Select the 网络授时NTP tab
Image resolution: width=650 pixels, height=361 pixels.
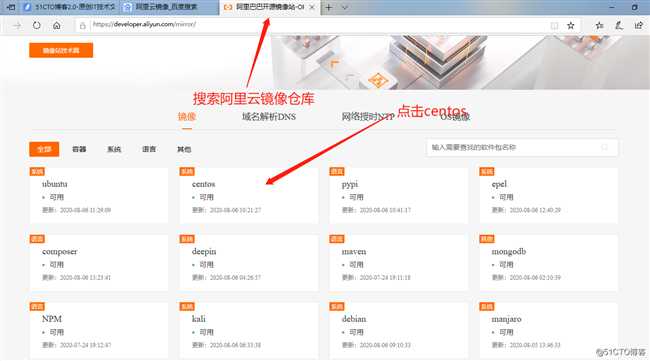(x=367, y=116)
